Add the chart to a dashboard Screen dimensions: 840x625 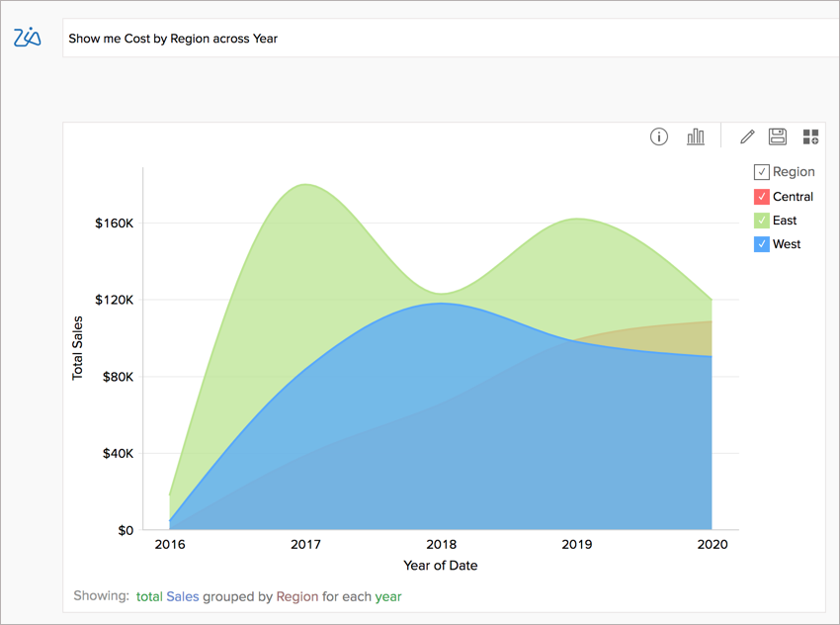click(x=810, y=135)
